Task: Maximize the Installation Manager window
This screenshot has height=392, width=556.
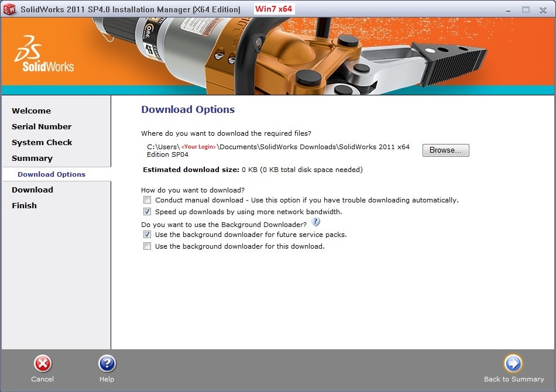Action: click(x=525, y=9)
